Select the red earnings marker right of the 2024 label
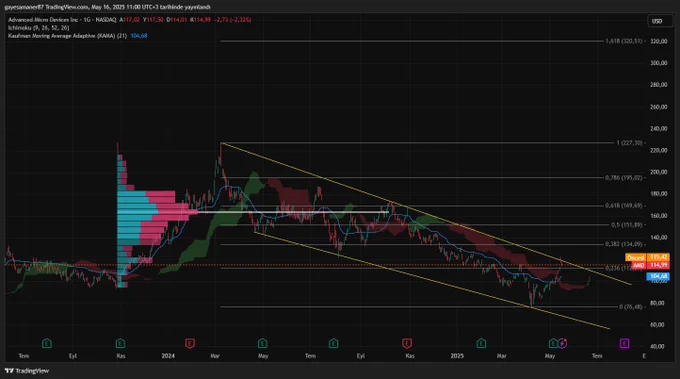680x379 pixels. (x=190, y=343)
